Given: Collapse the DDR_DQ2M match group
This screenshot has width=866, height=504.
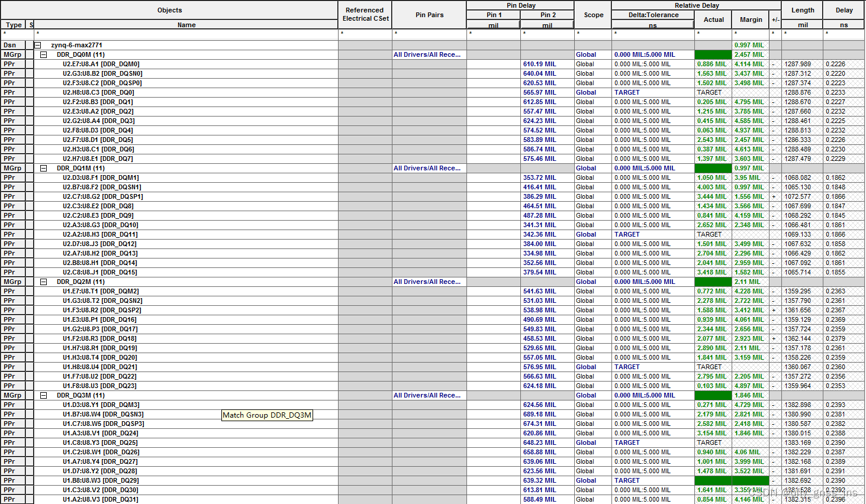Looking at the screenshot, I should (x=43, y=282).
